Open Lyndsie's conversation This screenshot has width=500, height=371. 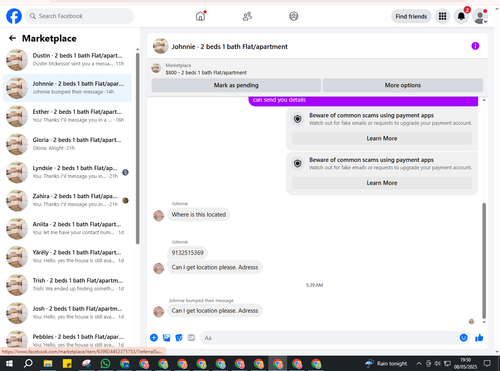67,172
